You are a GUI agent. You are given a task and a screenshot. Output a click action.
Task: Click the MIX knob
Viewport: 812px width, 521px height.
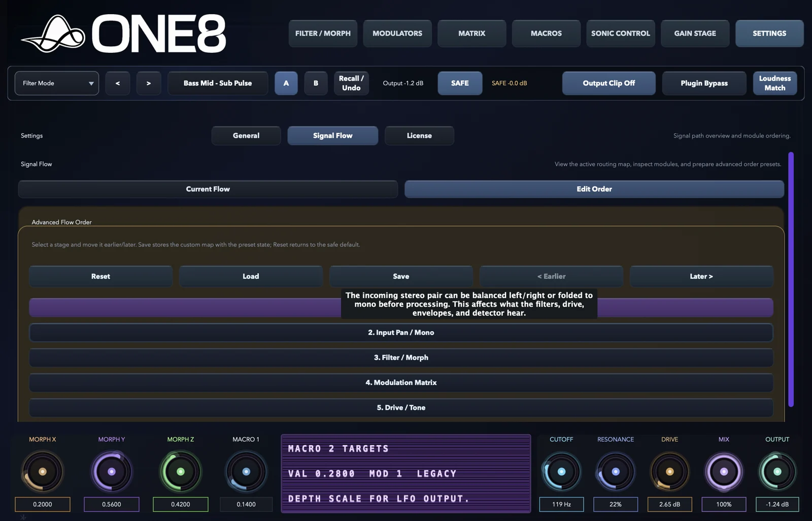(x=724, y=472)
